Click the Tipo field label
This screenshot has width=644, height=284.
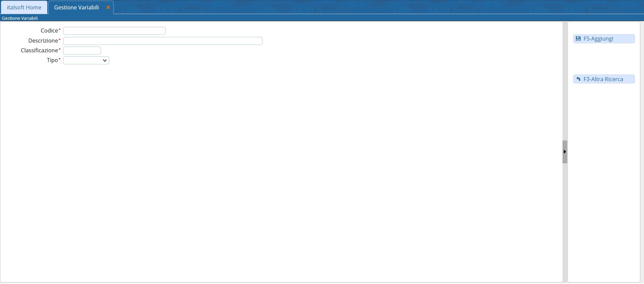coord(52,60)
